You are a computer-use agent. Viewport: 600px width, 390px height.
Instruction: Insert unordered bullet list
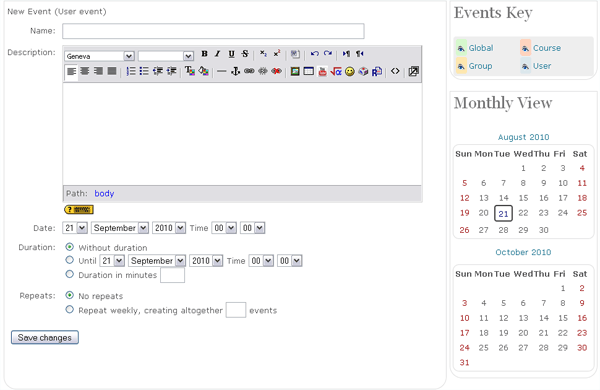[144, 72]
